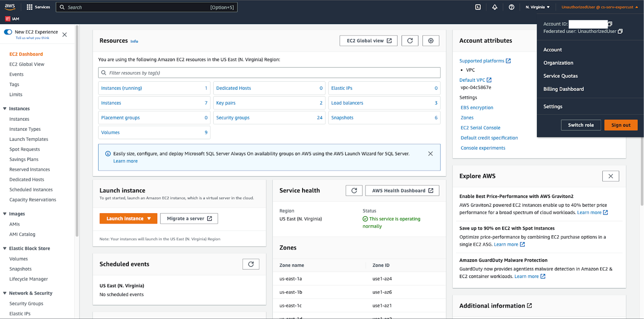Open Learn more in SQL Server banner
The image size is (644, 319).
[x=125, y=161]
